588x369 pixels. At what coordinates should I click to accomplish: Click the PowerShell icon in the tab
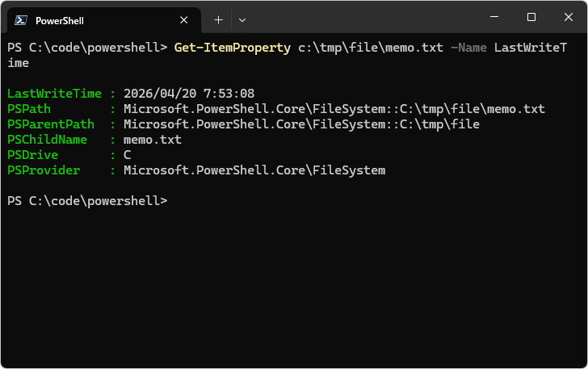(x=21, y=20)
